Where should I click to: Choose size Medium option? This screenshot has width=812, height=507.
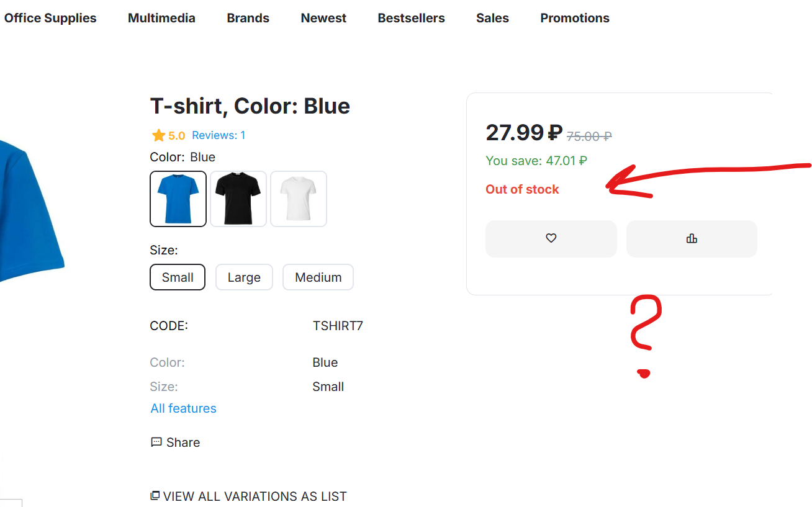point(318,277)
